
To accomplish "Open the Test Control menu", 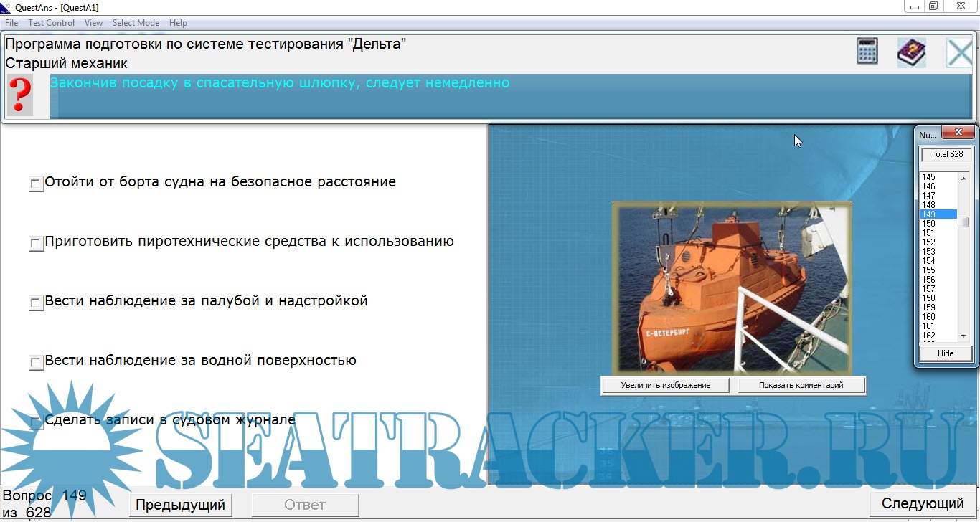I will pyautogui.click(x=51, y=23).
